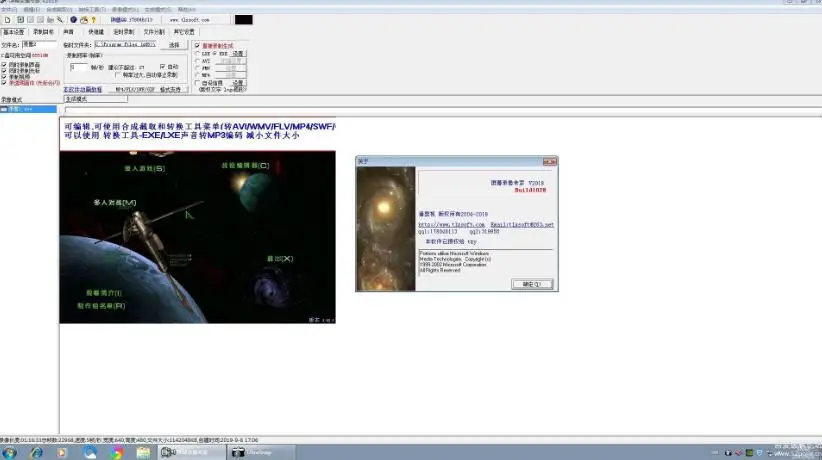
Task: Click the yellow folder toolbar icon
Action: [x=84, y=20]
